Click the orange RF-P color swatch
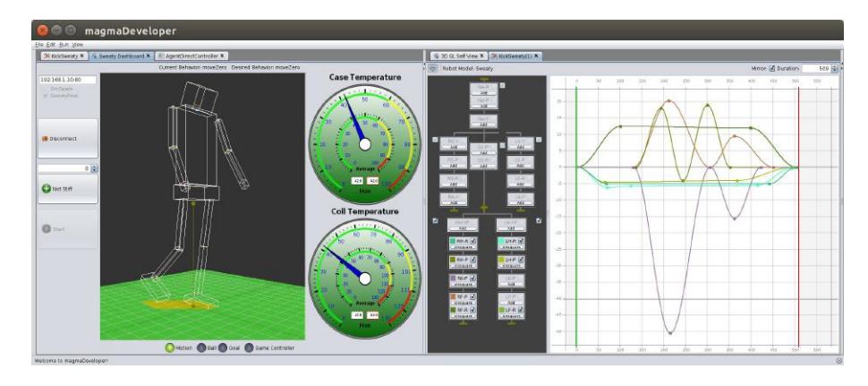Screen dimensions: 868x386 [454, 296]
